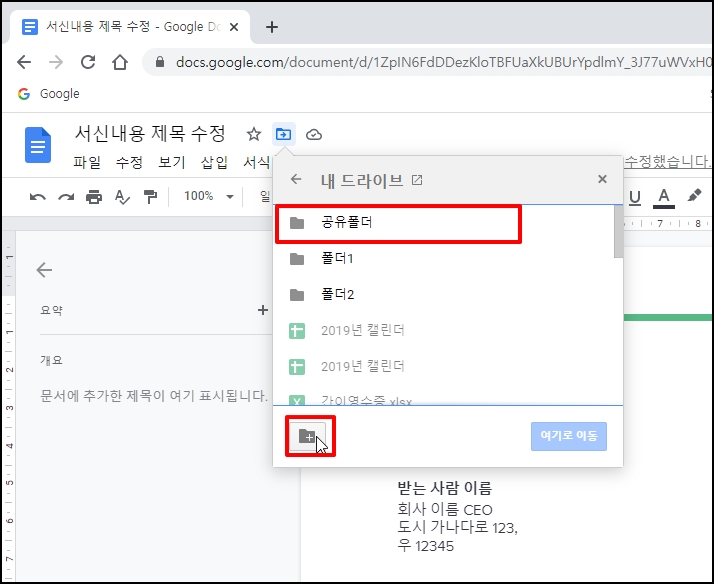Image resolution: width=714 pixels, height=584 pixels.
Task: Click the move-to-folder icon beside the title
Action: (284, 134)
